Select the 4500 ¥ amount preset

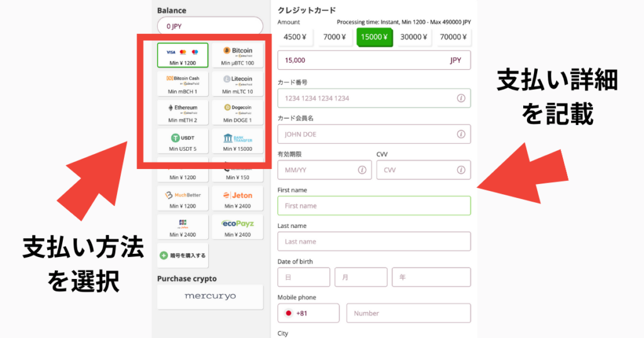click(295, 37)
